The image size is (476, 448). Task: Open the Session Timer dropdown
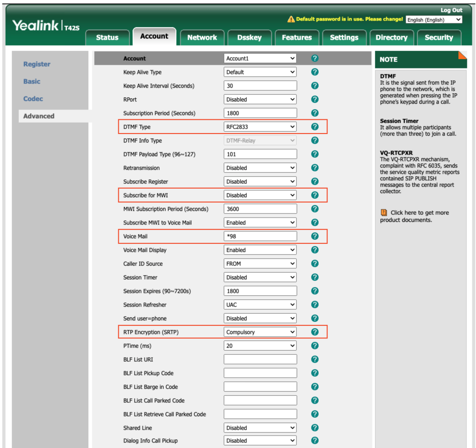260,277
